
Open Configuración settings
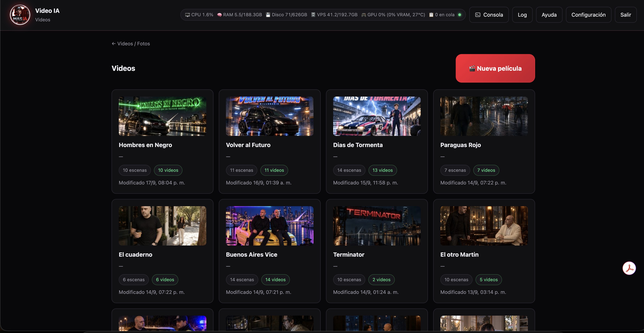(x=588, y=15)
